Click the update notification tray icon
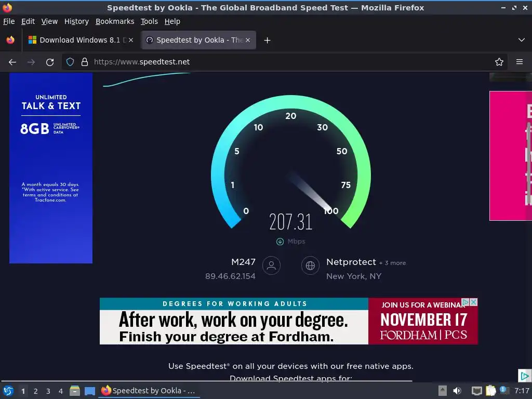The height and width of the screenshot is (399, 532). pos(503,390)
